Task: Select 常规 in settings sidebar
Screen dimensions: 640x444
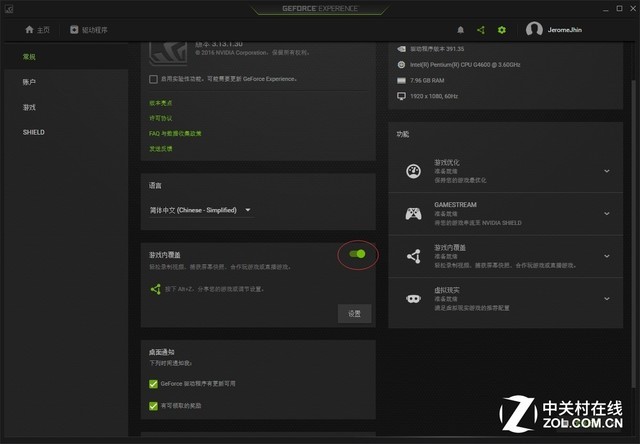Action: pos(67,57)
